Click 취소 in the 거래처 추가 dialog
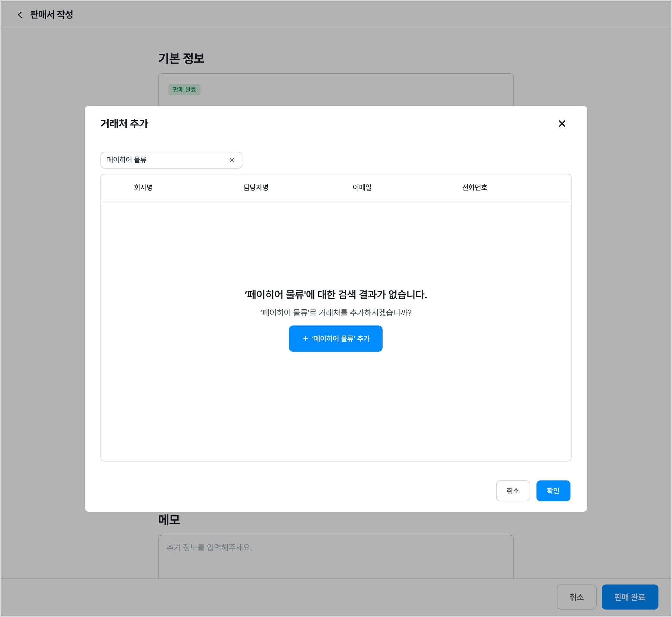The width and height of the screenshot is (672, 617). tap(513, 491)
